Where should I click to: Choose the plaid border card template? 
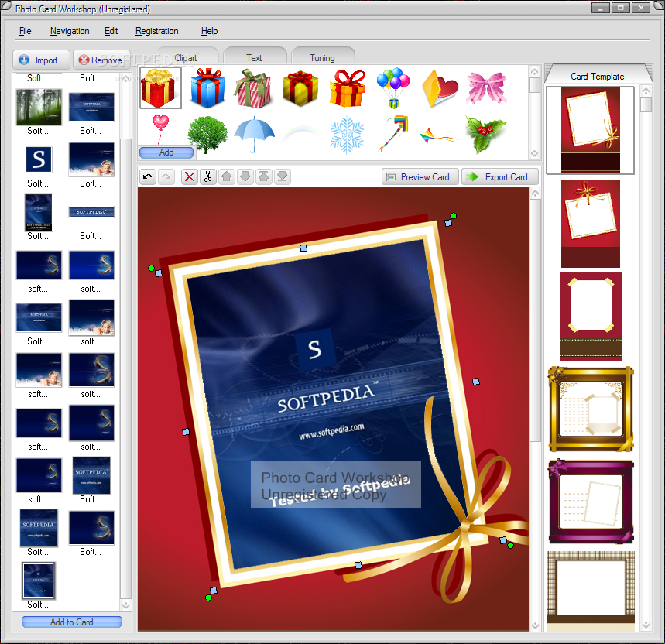[x=591, y=591]
